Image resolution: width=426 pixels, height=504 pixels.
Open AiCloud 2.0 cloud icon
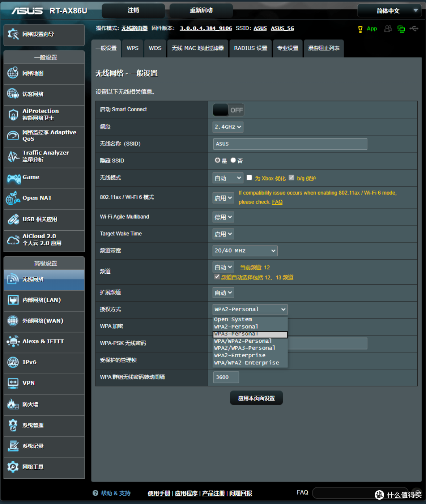(13, 240)
